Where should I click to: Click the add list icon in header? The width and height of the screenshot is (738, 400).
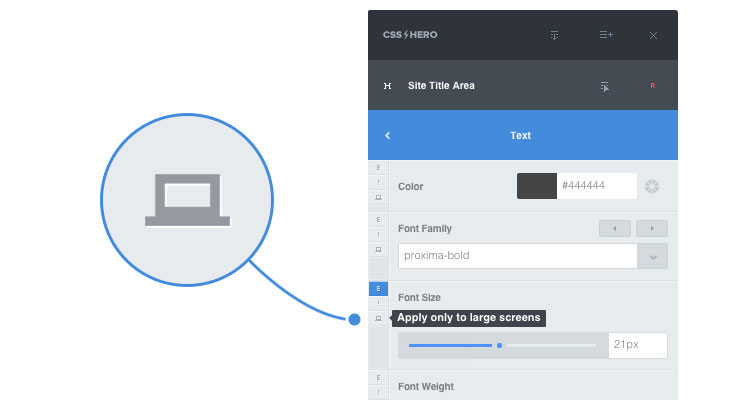tap(606, 35)
